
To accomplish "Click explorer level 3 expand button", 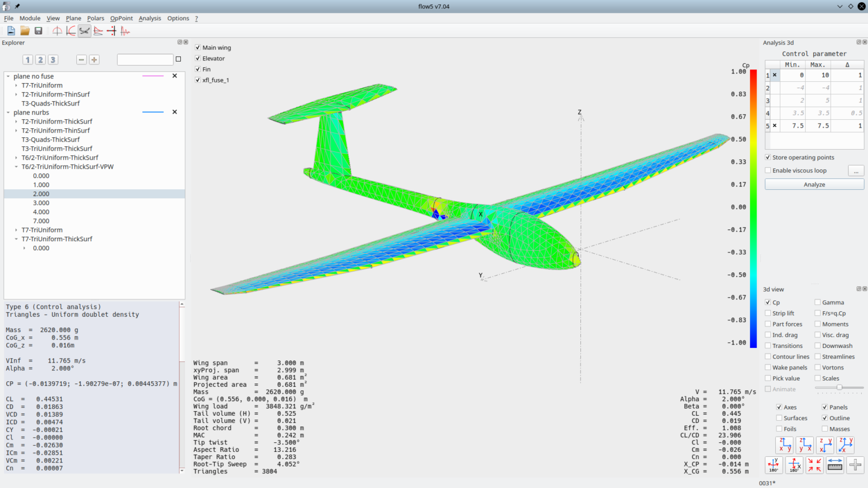I will point(53,60).
